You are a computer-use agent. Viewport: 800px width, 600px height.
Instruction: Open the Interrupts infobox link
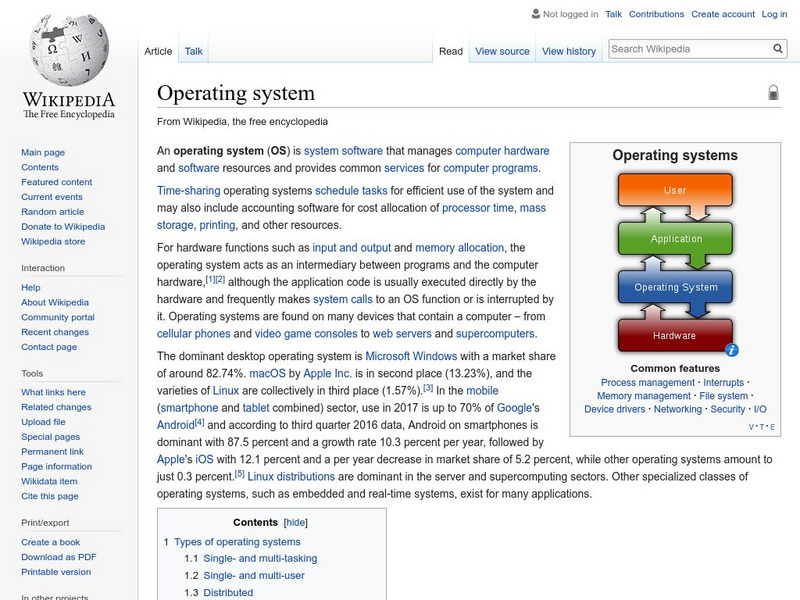[x=723, y=383]
